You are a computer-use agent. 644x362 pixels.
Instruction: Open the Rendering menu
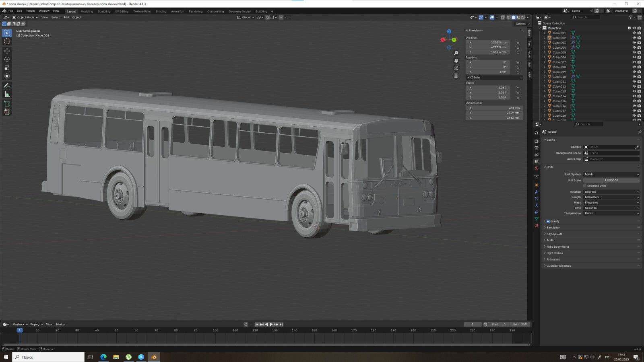[x=196, y=11]
